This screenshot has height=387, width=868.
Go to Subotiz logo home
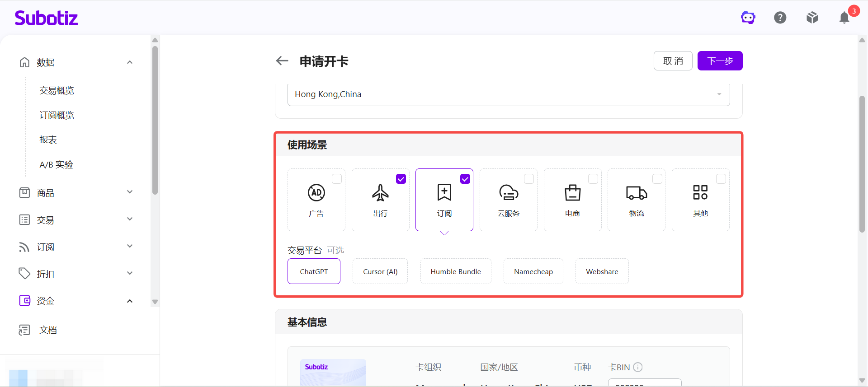(x=46, y=18)
